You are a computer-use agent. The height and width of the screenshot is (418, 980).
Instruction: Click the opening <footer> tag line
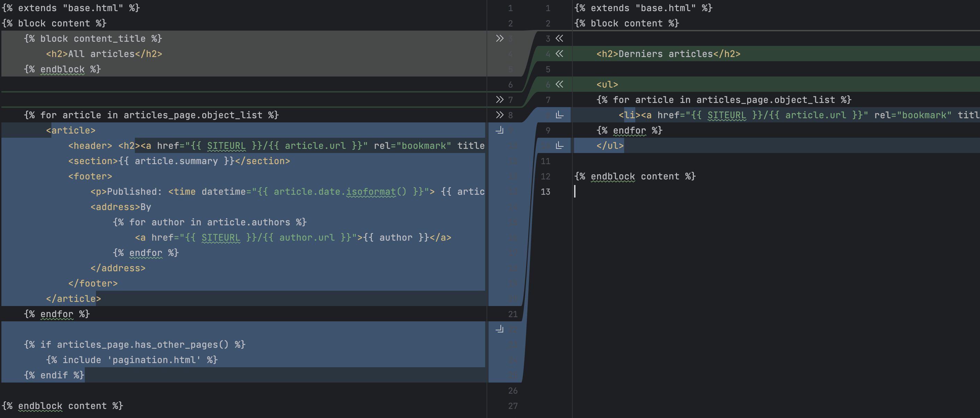pyautogui.click(x=90, y=176)
